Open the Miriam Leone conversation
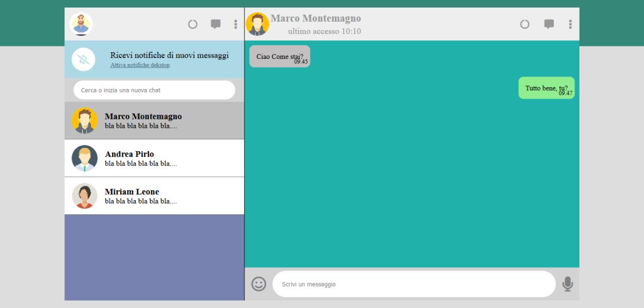644x308 pixels. pyautogui.click(x=154, y=196)
